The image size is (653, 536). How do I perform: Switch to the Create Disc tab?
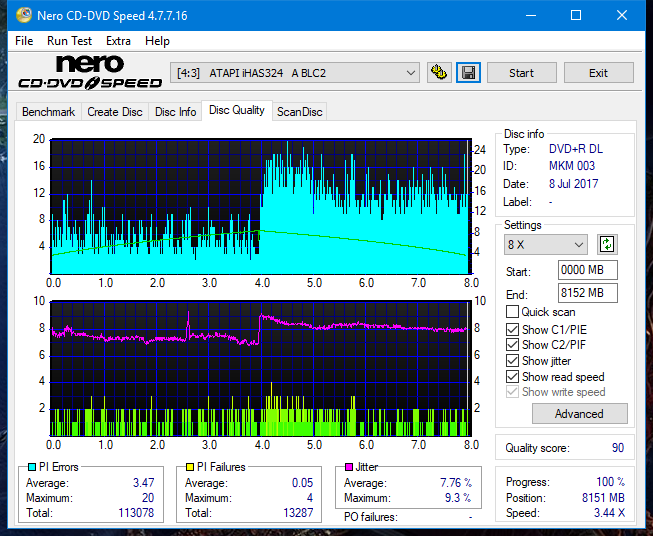[x=115, y=112]
